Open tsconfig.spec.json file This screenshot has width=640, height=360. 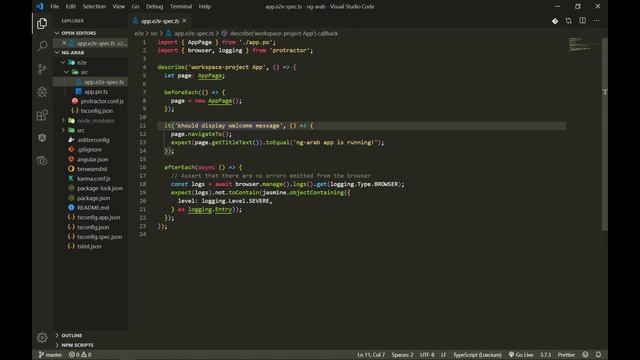click(100, 237)
